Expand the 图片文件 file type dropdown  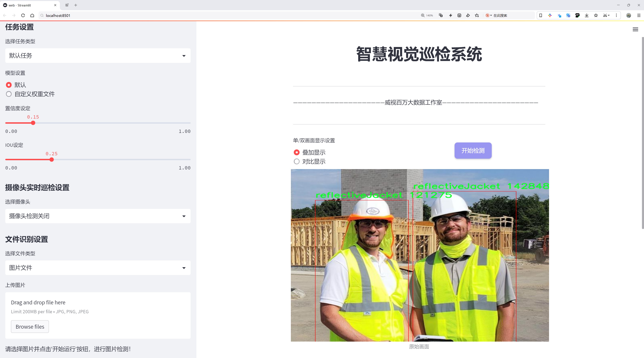point(98,268)
